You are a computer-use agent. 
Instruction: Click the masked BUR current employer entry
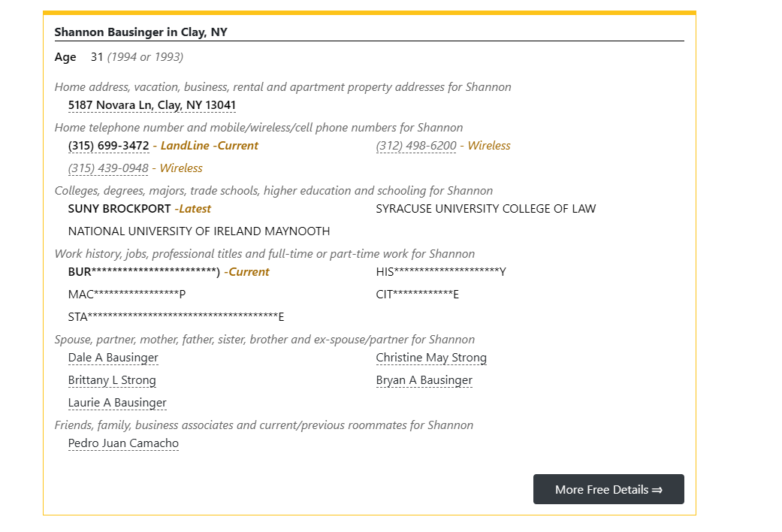[x=143, y=272]
